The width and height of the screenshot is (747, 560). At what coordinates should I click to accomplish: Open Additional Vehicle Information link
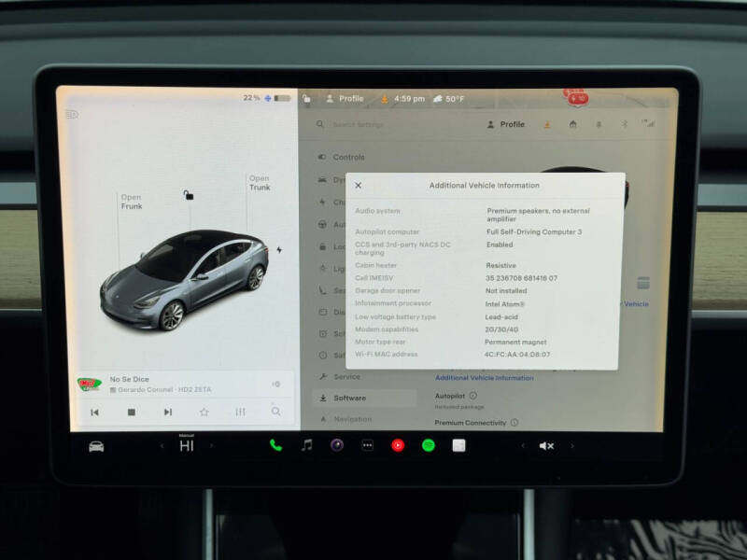click(483, 377)
